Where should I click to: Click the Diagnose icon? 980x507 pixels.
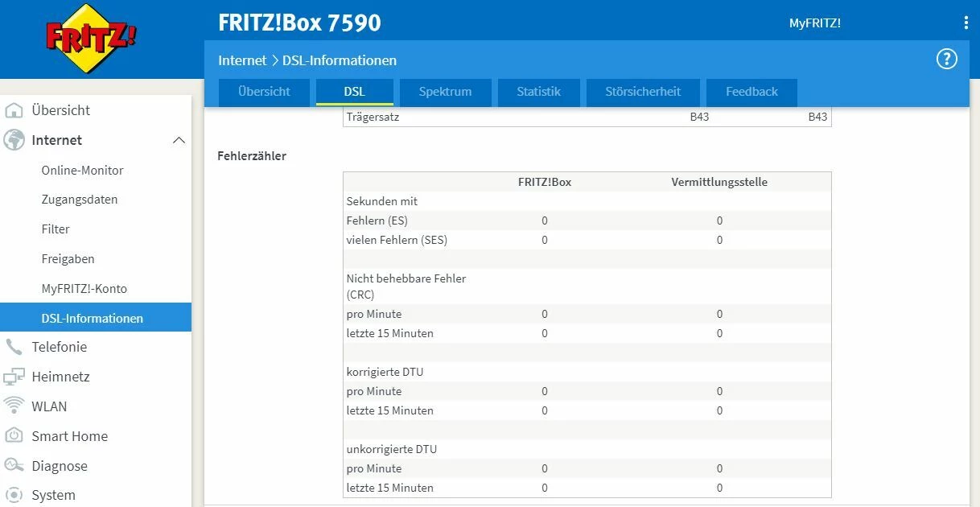point(14,466)
